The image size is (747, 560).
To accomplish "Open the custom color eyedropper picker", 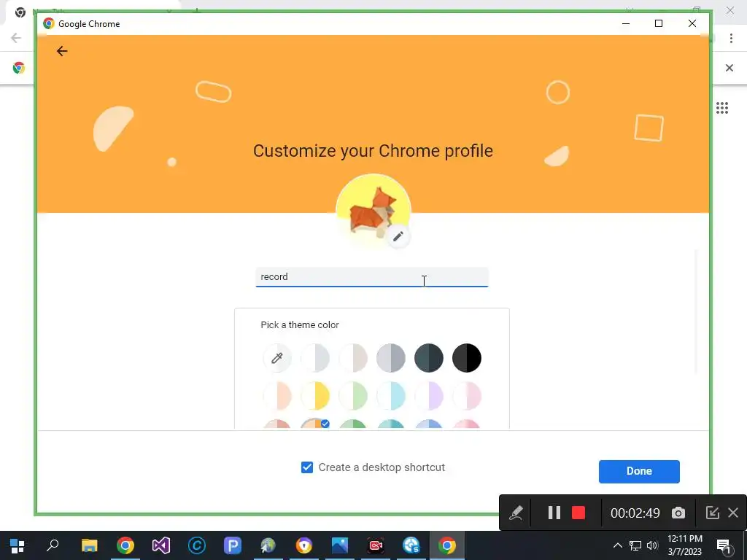I will point(277,357).
